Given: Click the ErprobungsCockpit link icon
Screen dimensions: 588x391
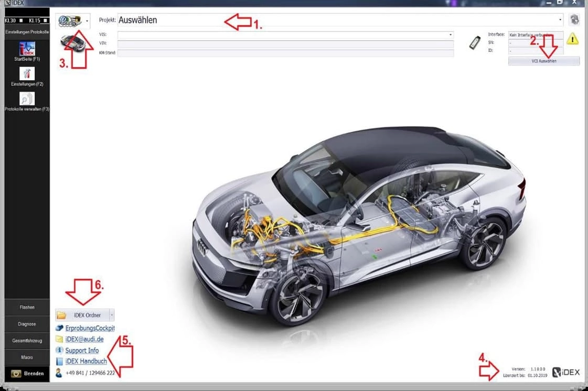Looking at the screenshot, I should 59,328.
